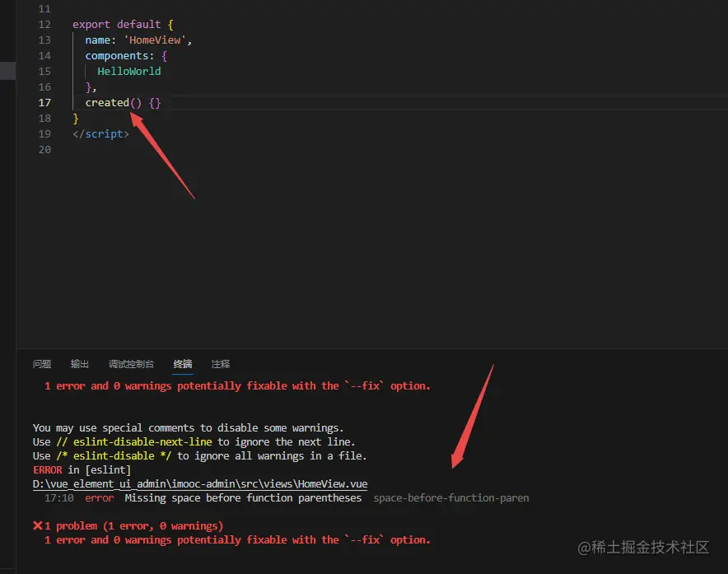Switch to the 调试控制台 tab
The image size is (728, 574).
[x=131, y=364]
